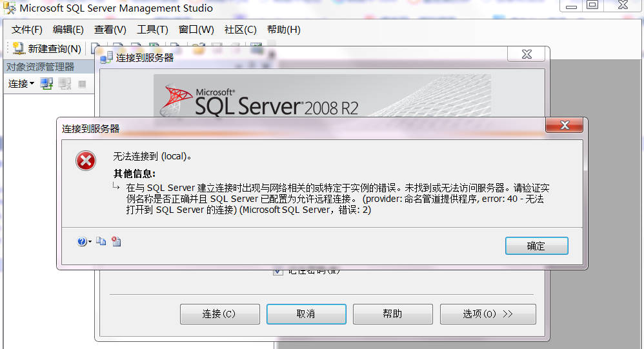Minimize the Management Studio window
This screenshot has height=349, width=644.
571,6
